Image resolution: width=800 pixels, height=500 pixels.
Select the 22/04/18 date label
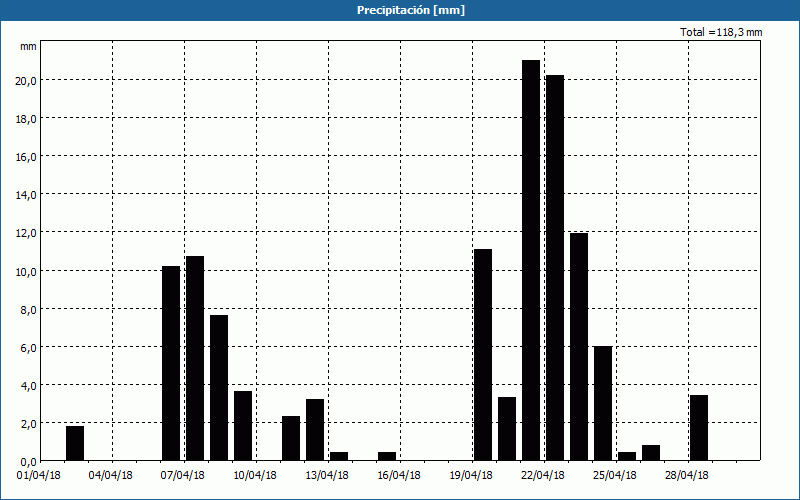tap(542, 476)
